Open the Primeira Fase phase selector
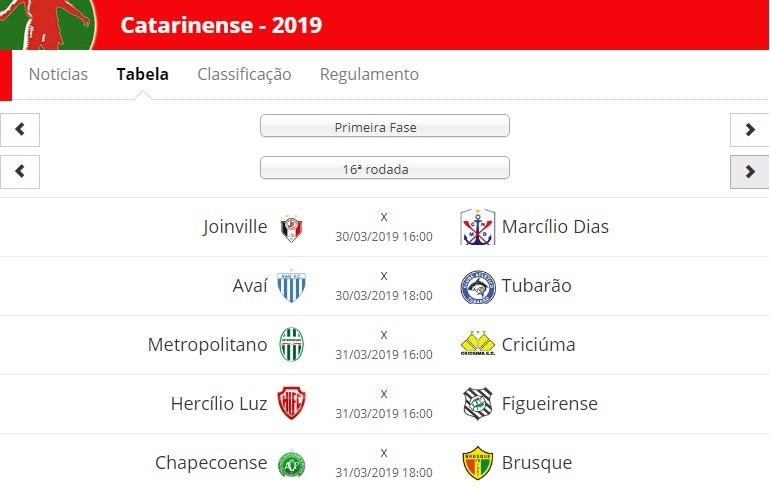770x499 pixels. [385, 126]
